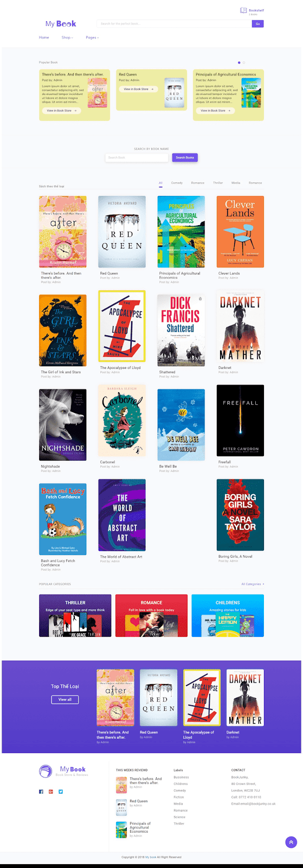The width and height of the screenshot is (303, 868).
Task: Switch to the Comedy filter tab
Action: [177, 183]
